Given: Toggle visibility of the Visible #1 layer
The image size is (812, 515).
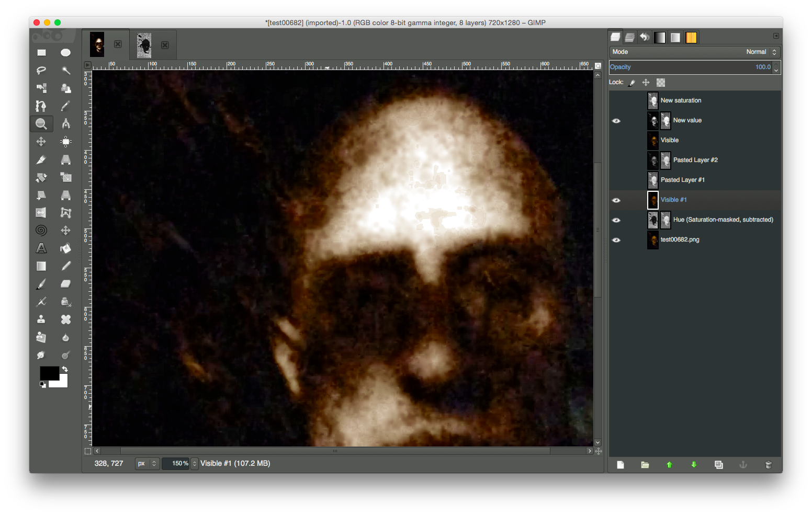Looking at the screenshot, I should 616,200.
